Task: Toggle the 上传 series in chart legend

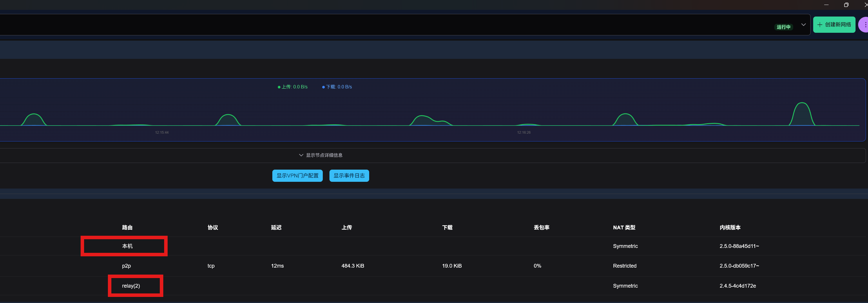Action: (x=293, y=87)
